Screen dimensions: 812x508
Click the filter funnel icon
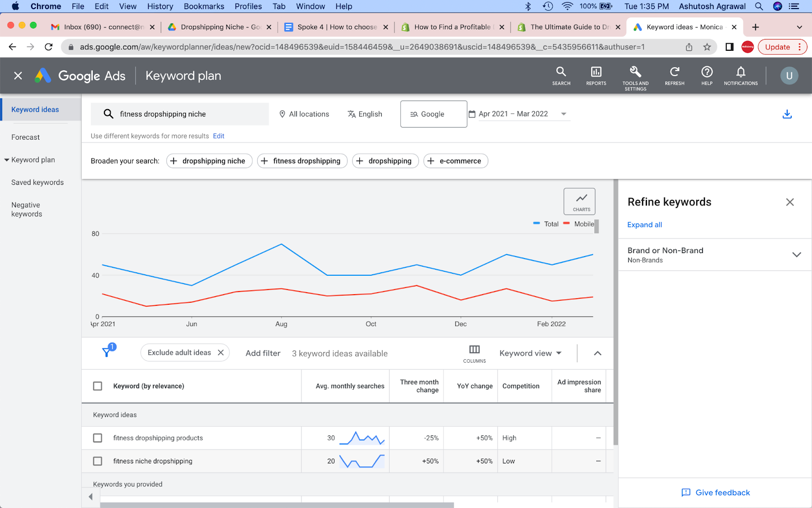point(107,352)
